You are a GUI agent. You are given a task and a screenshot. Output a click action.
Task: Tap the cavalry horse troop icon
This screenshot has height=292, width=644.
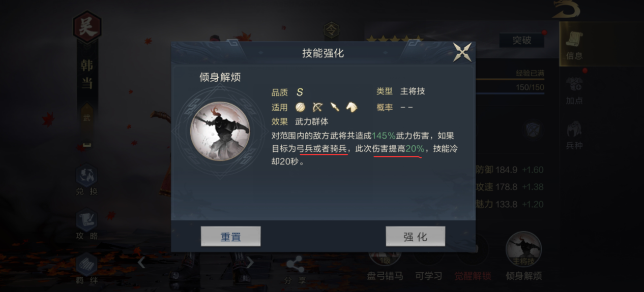[x=352, y=107]
